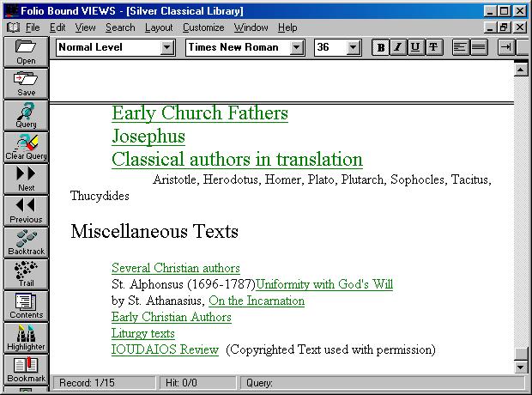Open the File menu

(33, 27)
